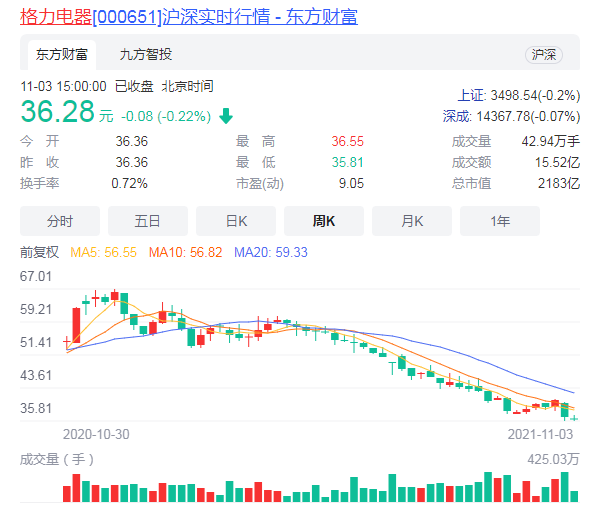
Task: Click the 换手率 value 0.72%
Action: click(129, 183)
